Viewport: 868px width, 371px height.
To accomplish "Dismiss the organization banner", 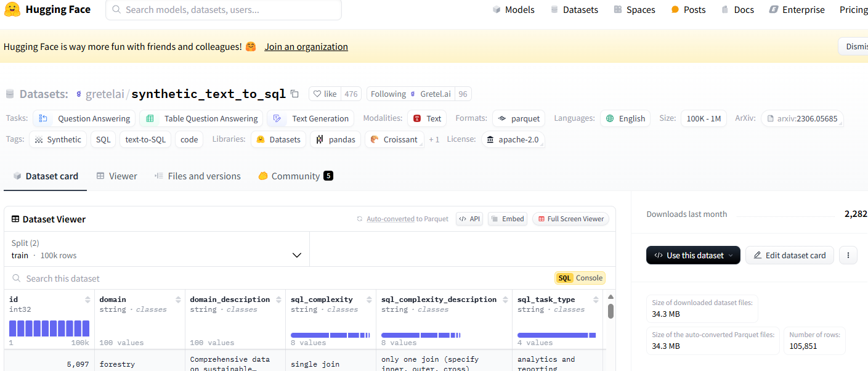I will tap(853, 46).
